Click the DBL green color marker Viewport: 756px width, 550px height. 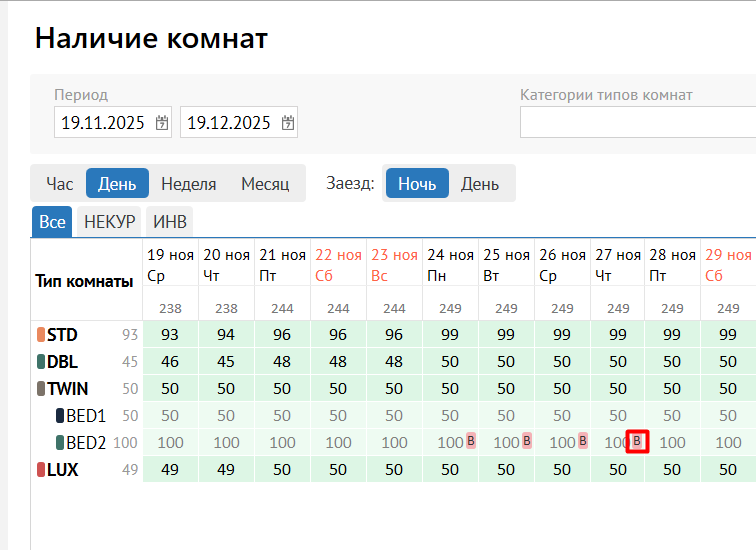[x=41, y=362]
